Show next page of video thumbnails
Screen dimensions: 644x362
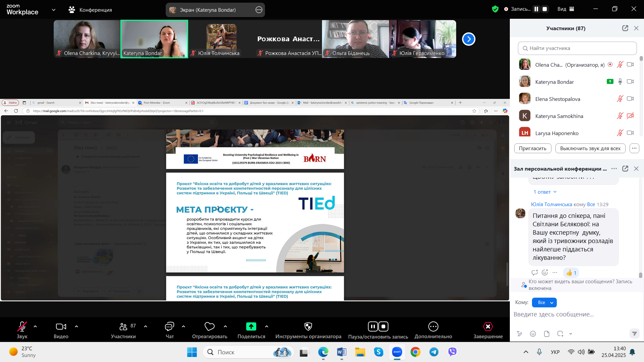click(x=469, y=39)
